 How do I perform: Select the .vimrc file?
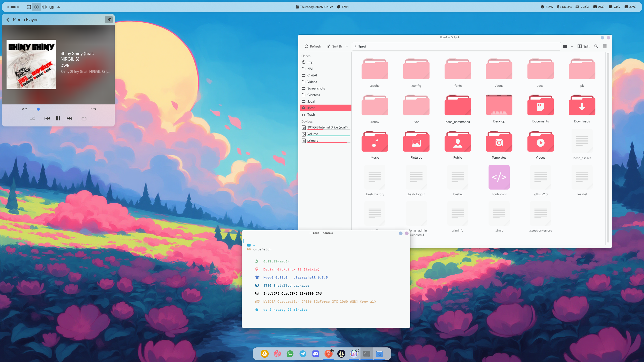(499, 217)
